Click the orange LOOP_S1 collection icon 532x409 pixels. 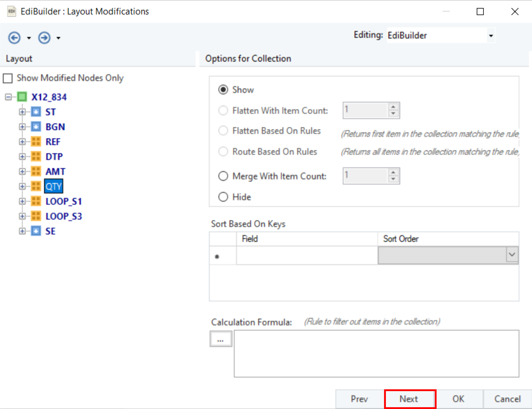(x=36, y=201)
